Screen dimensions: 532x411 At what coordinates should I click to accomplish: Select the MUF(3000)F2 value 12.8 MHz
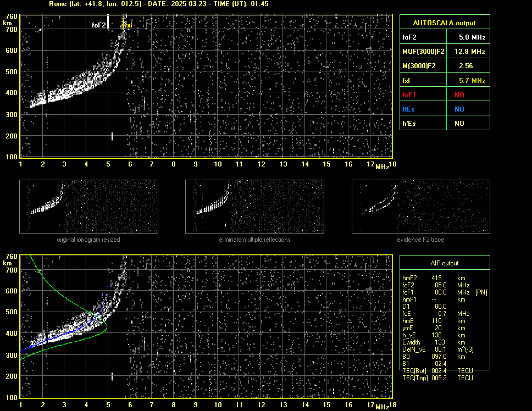click(469, 52)
